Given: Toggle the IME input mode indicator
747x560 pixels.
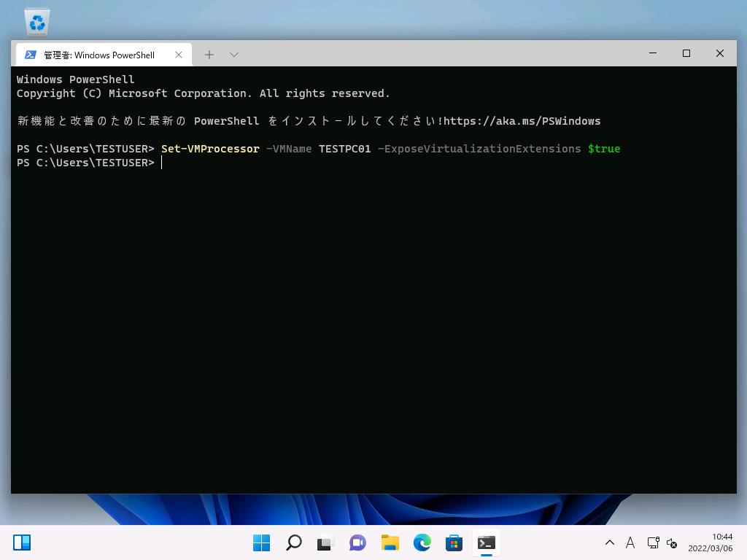Looking at the screenshot, I should click(x=630, y=543).
